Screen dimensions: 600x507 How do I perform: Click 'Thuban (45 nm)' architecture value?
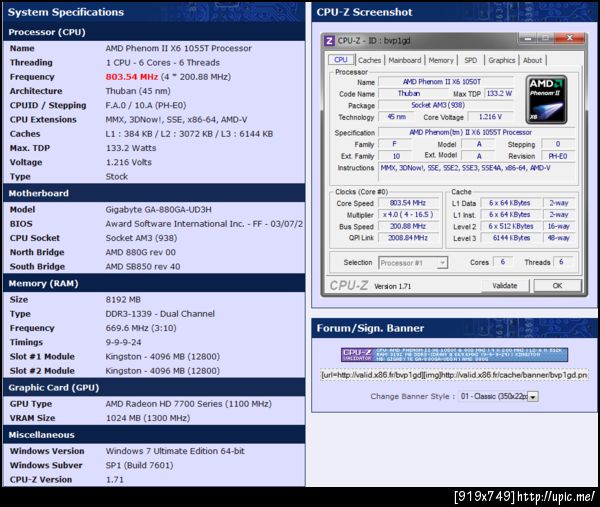click(138, 91)
